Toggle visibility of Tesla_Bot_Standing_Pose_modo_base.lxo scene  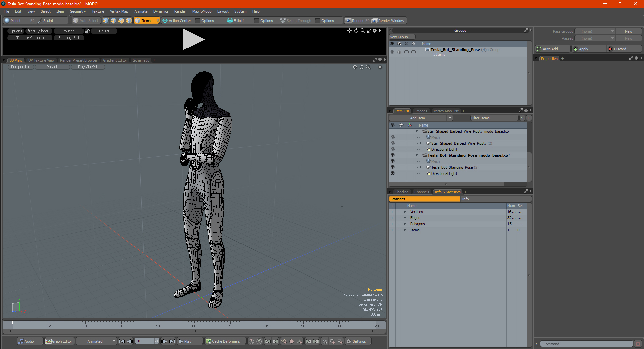(393, 155)
